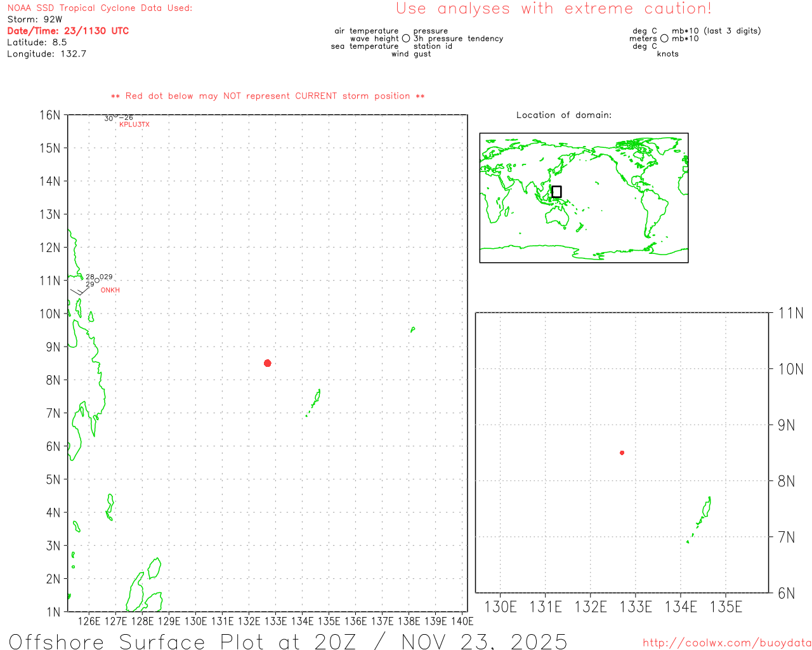812x650 pixels.
Task: Click the left station model legend circle
Action: pos(406,39)
